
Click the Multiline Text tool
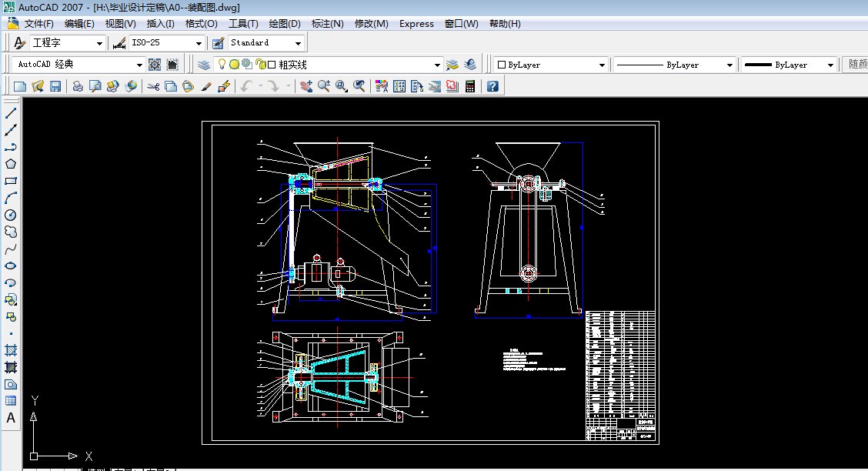point(11,418)
